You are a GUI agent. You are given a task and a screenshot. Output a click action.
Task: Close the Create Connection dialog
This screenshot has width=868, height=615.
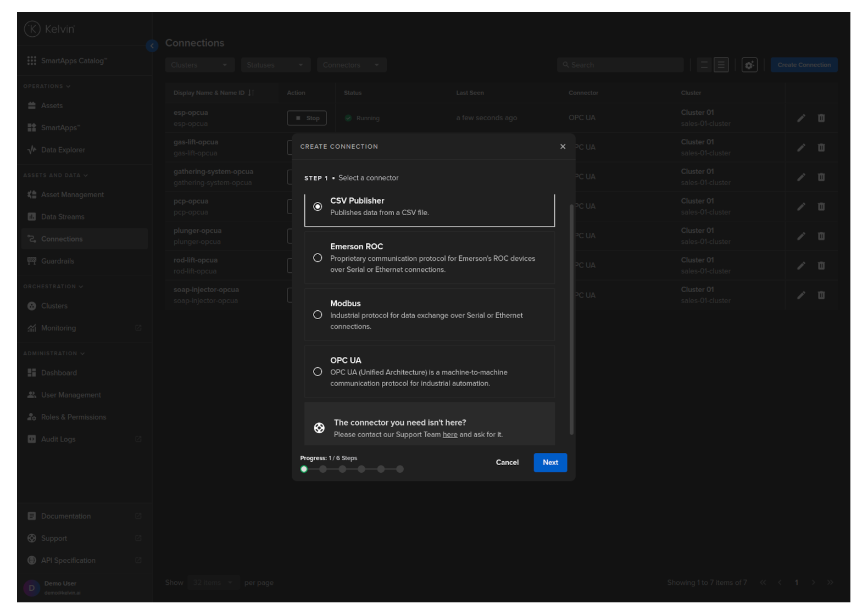(x=563, y=147)
